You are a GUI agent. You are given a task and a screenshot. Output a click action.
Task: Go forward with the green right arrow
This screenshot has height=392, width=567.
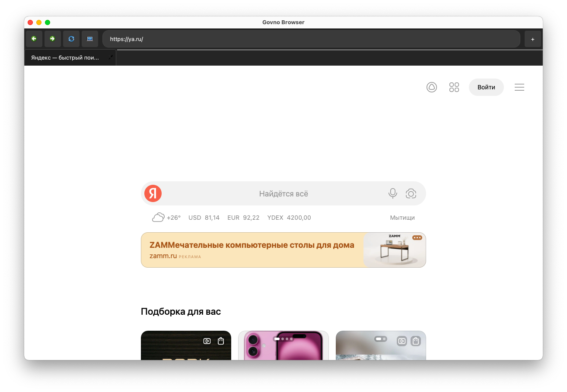[53, 39]
